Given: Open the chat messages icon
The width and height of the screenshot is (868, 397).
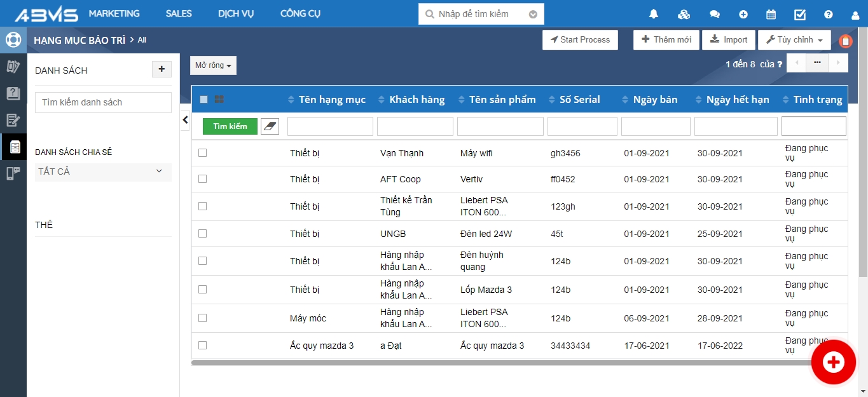Looking at the screenshot, I should pos(714,14).
